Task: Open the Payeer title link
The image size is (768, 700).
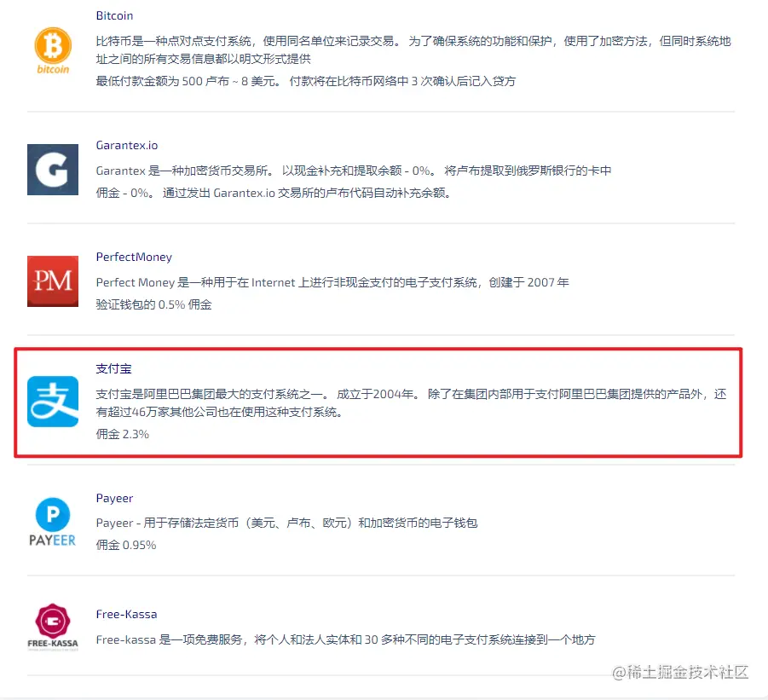Action: 114,498
